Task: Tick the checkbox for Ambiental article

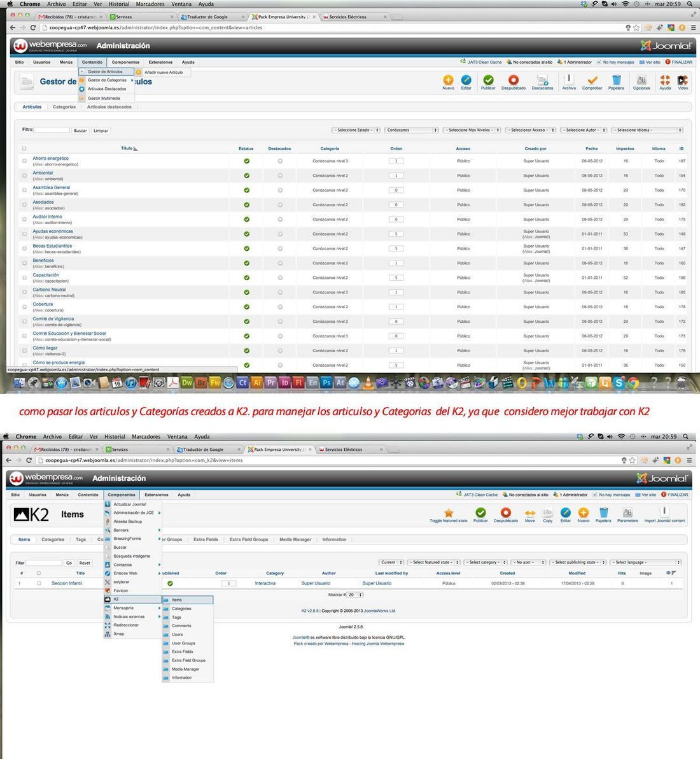Action: 24,176
